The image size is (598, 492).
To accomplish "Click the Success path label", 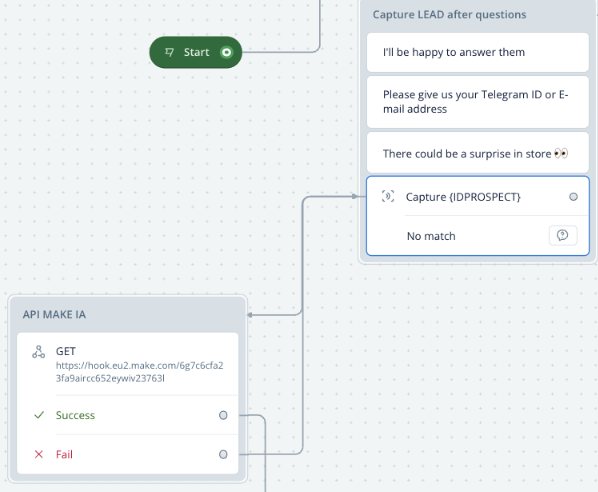I will pyautogui.click(x=75, y=415).
